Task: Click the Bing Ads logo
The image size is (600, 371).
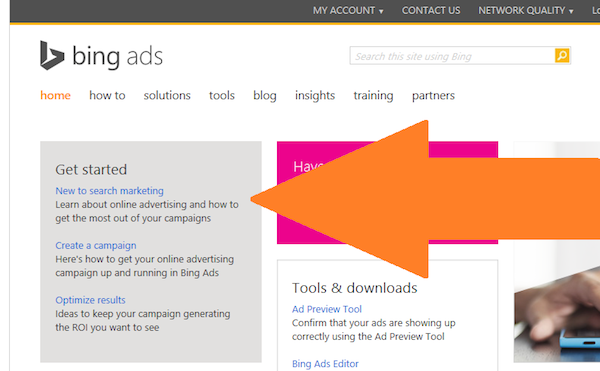Action: (x=101, y=56)
